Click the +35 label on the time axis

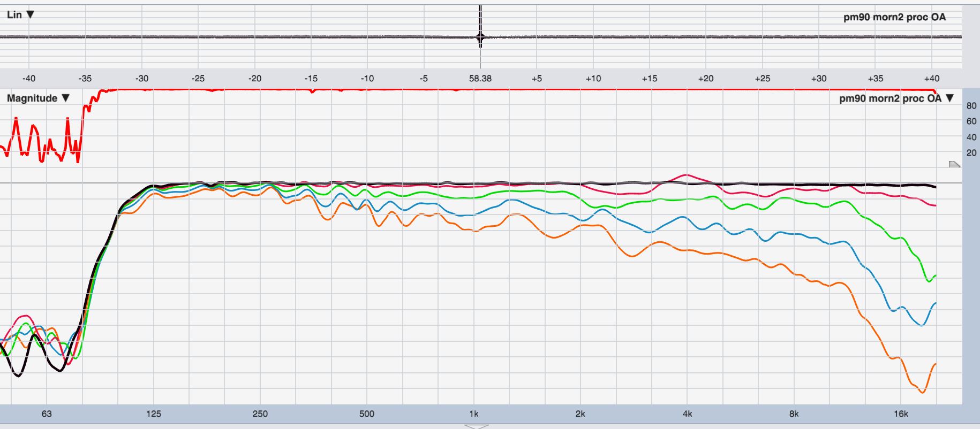coord(875,79)
